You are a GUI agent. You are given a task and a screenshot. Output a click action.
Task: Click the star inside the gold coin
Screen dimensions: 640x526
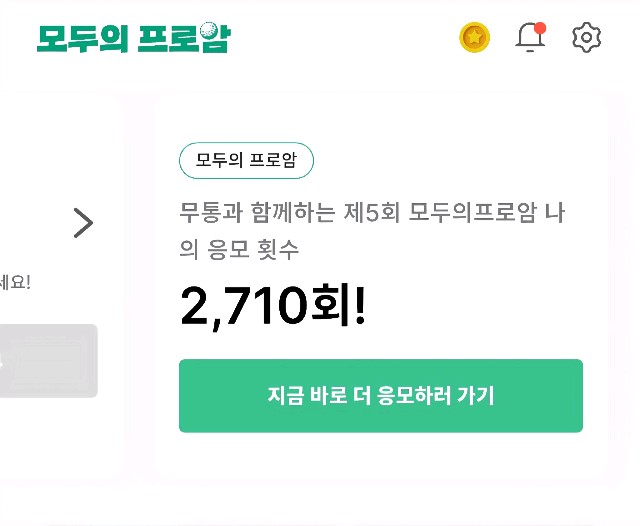[x=474, y=38]
